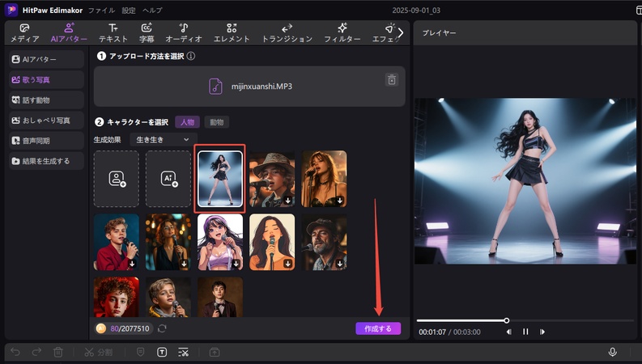Image resolution: width=642 pixels, height=364 pixels.
Task: Select the woman in black dress thumbnail
Action: [168, 242]
